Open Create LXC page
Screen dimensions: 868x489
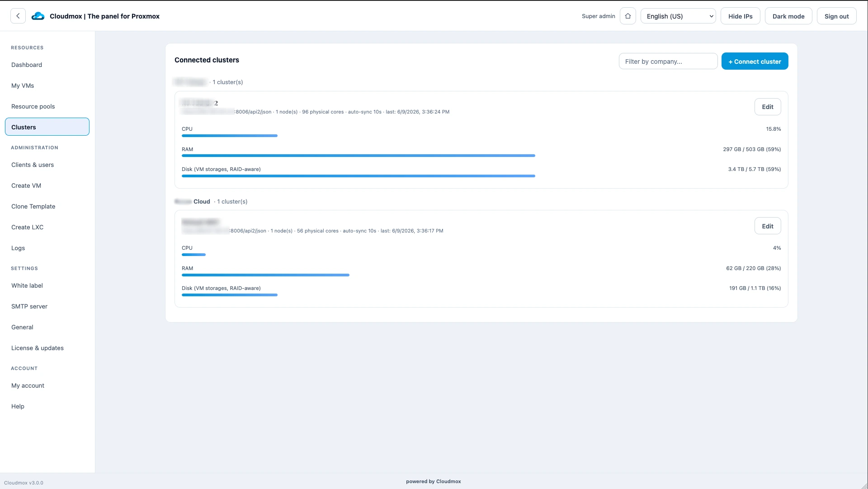[x=47, y=227]
